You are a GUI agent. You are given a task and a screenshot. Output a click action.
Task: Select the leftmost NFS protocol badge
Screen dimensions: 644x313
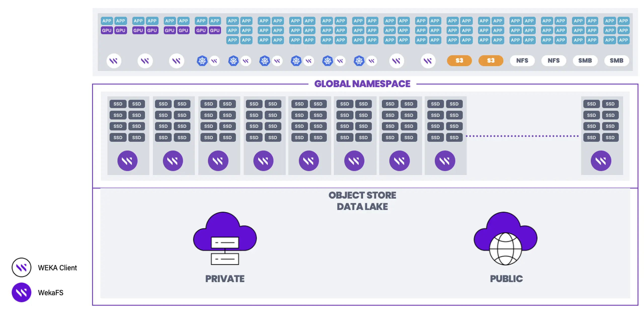pos(522,60)
